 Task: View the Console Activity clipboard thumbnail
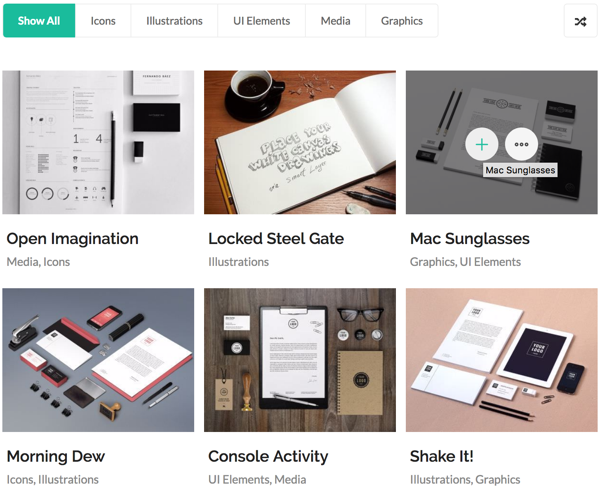[x=300, y=360]
